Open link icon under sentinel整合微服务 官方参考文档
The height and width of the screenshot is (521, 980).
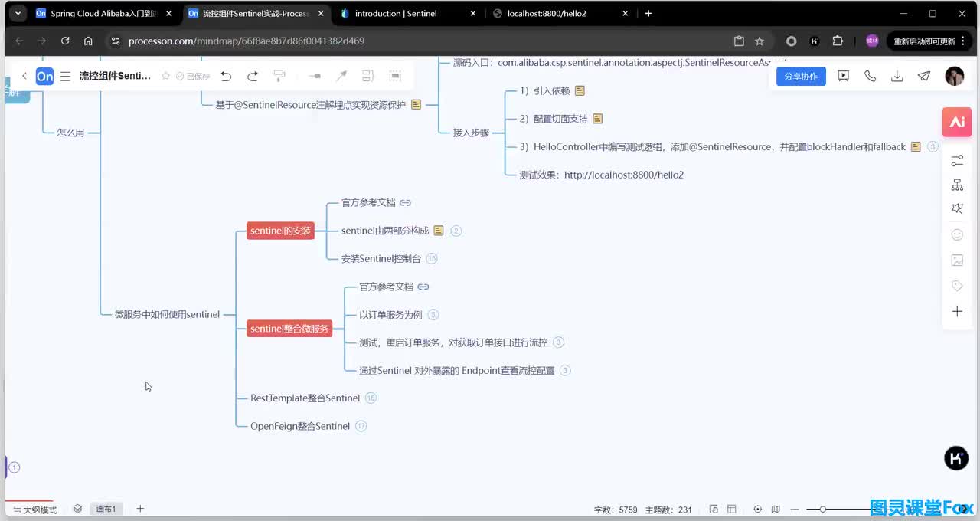(423, 287)
